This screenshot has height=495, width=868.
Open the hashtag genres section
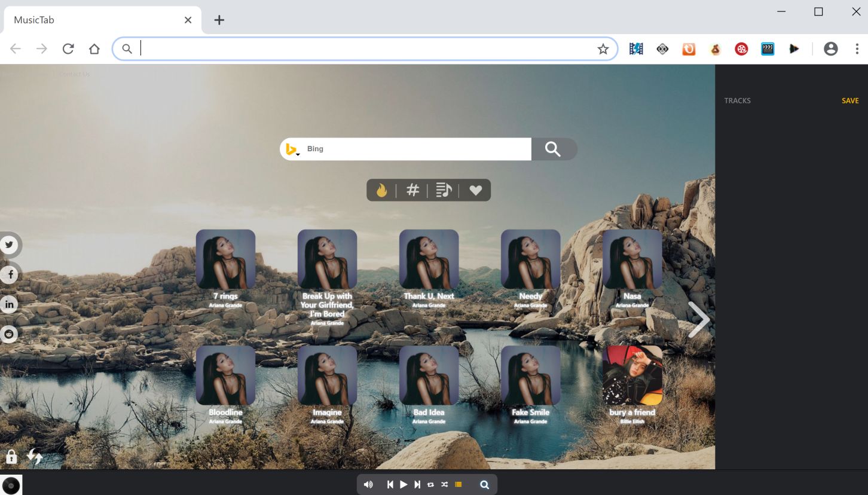click(412, 190)
